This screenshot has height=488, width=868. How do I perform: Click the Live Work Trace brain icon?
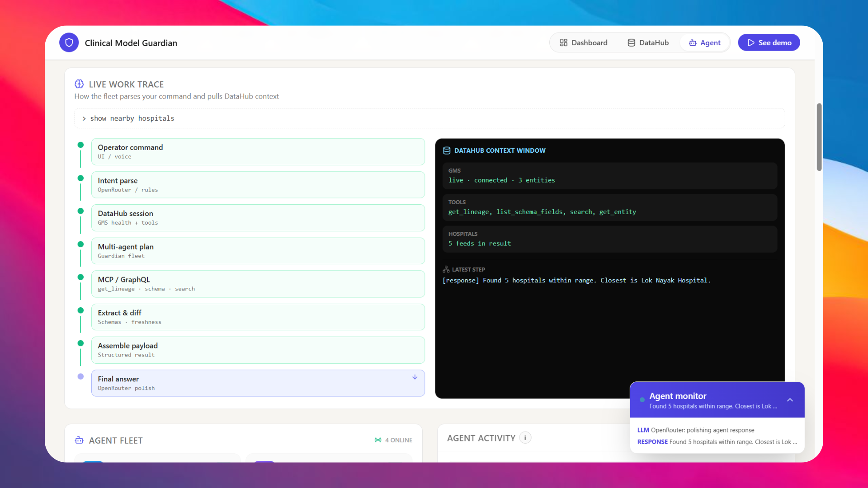click(79, 84)
